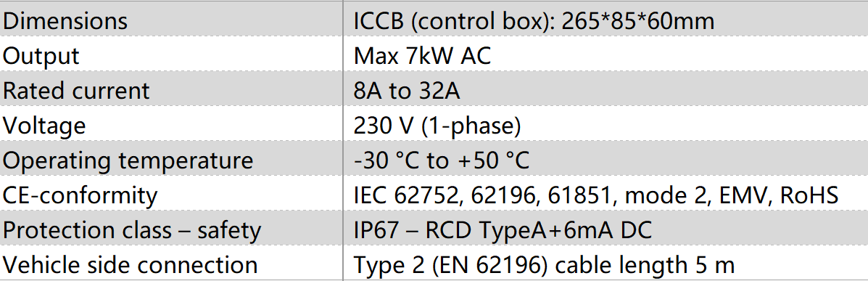Click the Protection class – safety label
This screenshot has width=868, height=281.
tap(132, 231)
